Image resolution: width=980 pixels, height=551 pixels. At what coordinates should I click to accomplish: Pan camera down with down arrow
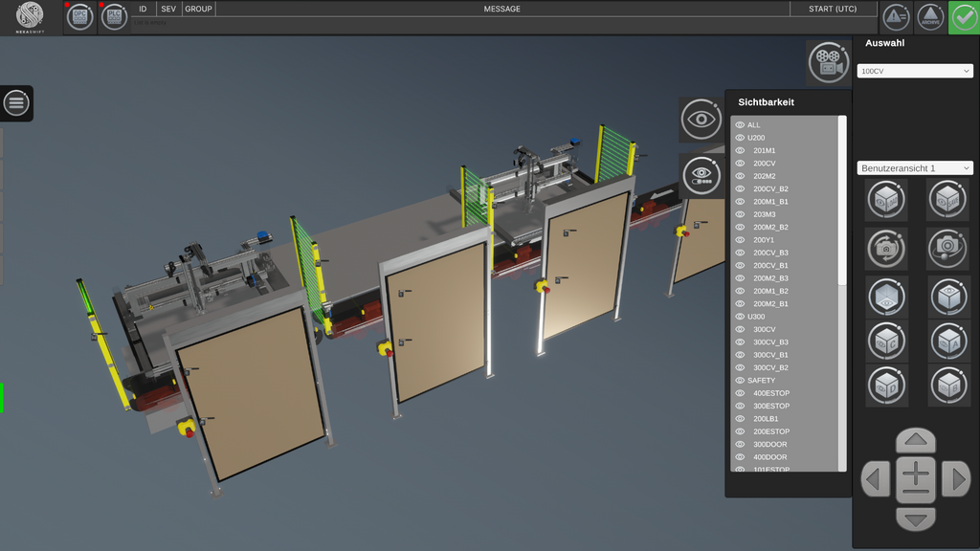tap(916, 518)
